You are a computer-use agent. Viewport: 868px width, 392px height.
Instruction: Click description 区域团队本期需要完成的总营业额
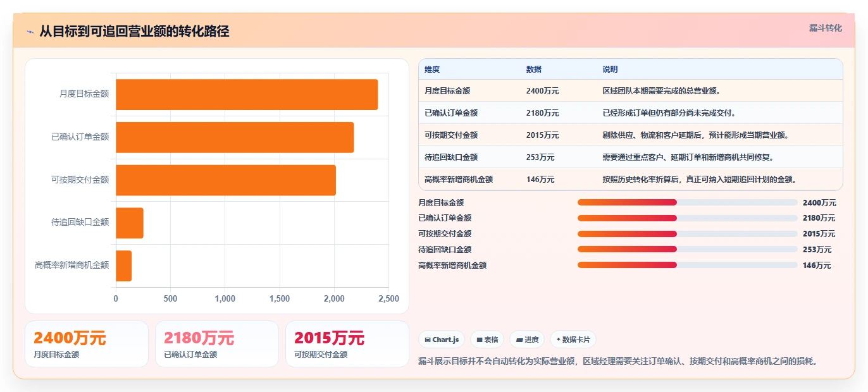[662, 91]
